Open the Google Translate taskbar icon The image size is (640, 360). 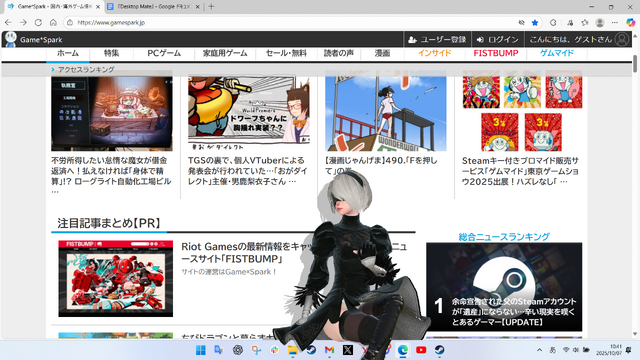pos(219,350)
